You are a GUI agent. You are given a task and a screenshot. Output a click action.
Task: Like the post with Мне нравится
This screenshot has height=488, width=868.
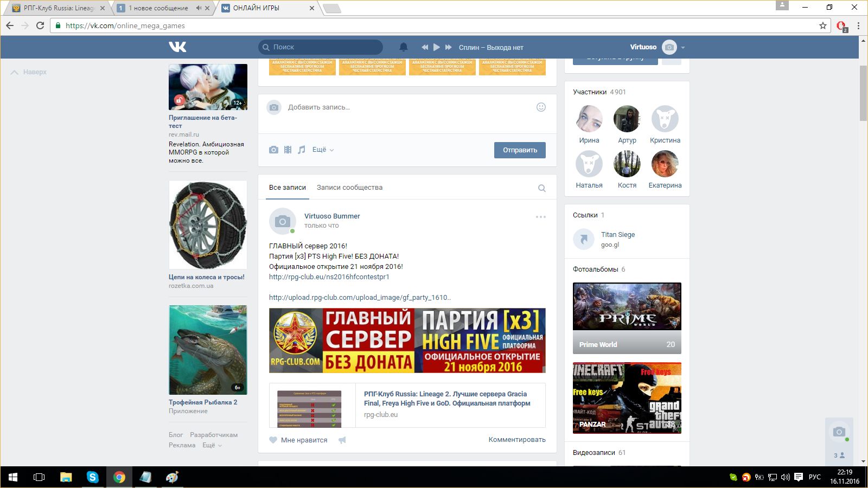tap(298, 440)
